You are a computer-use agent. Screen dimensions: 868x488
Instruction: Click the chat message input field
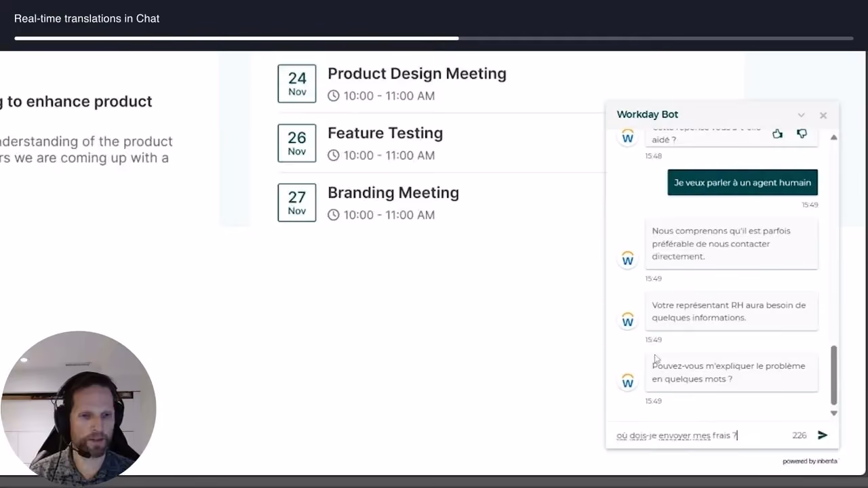pyautogui.click(x=698, y=435)
